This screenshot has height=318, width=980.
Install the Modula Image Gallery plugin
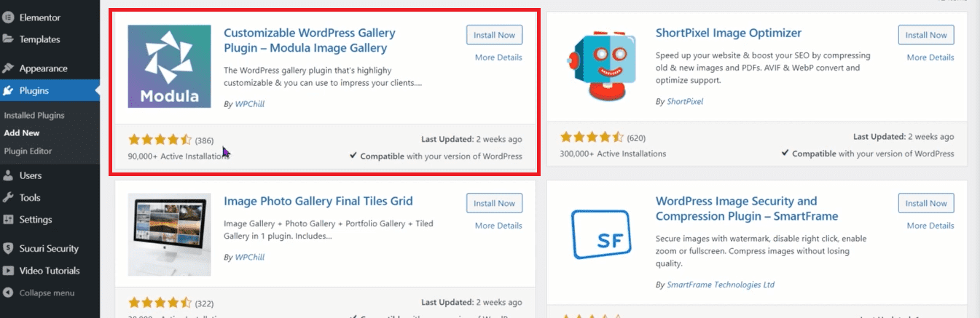(x=494, y=35)
